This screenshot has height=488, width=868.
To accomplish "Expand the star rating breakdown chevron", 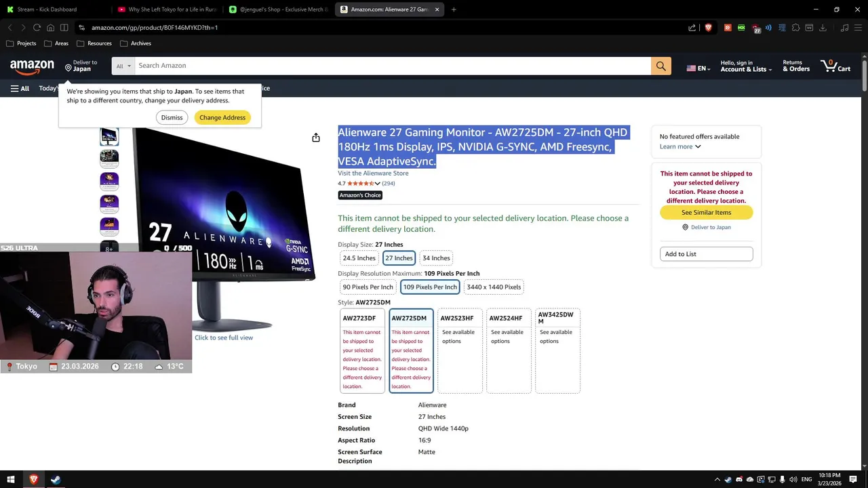I will (x=377, y=184).
